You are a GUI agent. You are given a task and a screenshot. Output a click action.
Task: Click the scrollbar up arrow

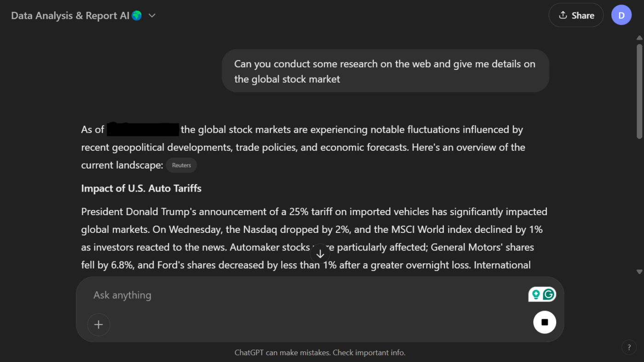[x=639, y=38]
